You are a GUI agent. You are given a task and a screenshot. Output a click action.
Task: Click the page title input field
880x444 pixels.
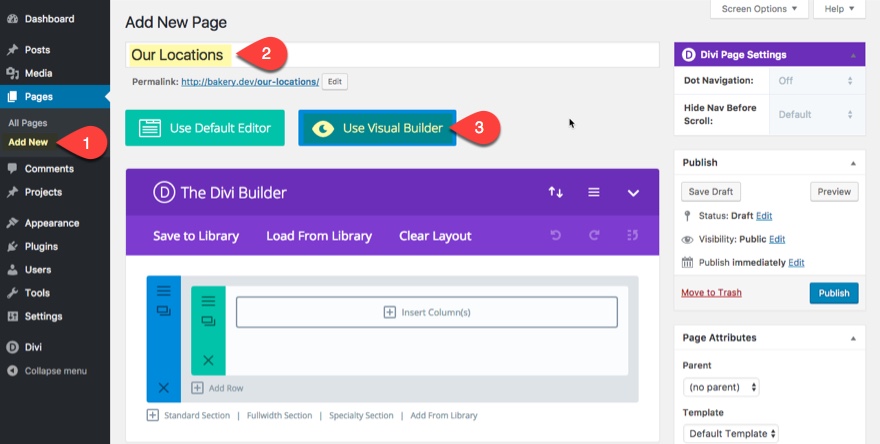click(x=392, y=55)
